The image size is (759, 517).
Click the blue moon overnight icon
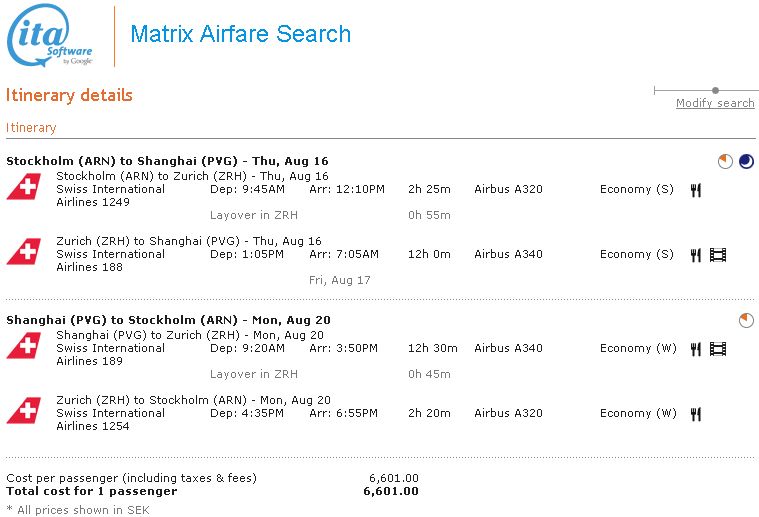click(746, 161)
